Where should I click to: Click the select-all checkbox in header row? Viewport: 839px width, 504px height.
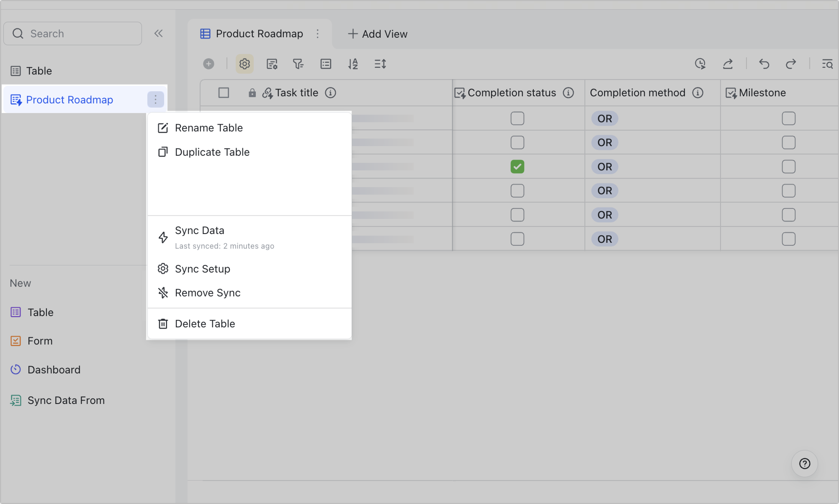click(224, 92)
